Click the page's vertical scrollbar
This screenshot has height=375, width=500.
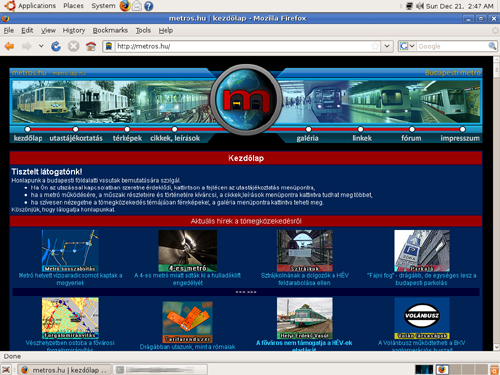tap(496, 203)
